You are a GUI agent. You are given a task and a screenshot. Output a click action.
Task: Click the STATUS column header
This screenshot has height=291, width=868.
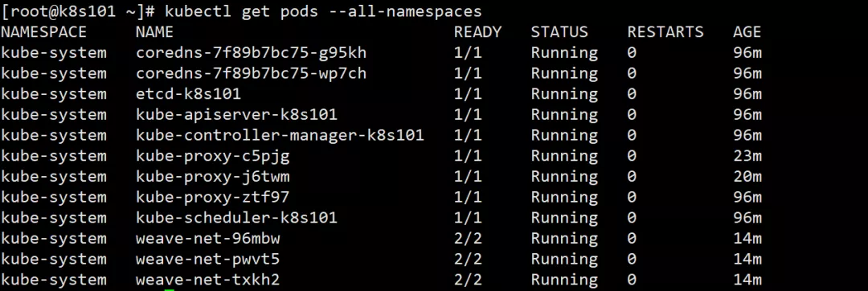(559, 32)
